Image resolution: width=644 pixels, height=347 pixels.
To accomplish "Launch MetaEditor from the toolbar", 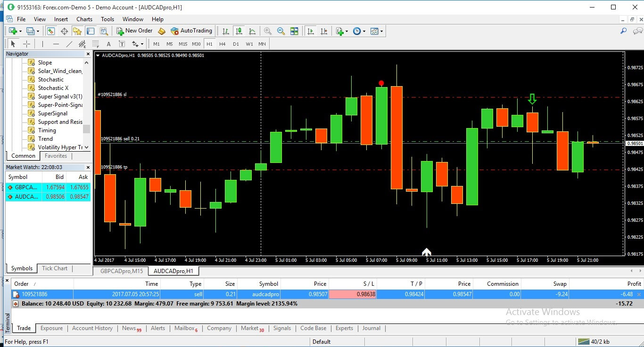I will coord(162,31).
